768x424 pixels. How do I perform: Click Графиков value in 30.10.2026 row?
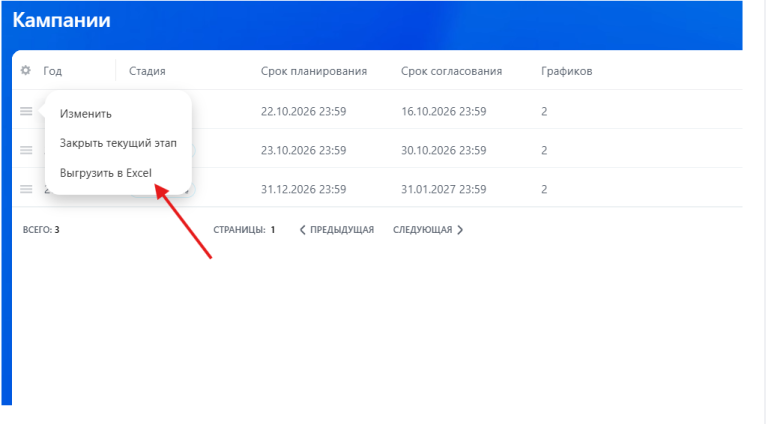pos(544,150)
